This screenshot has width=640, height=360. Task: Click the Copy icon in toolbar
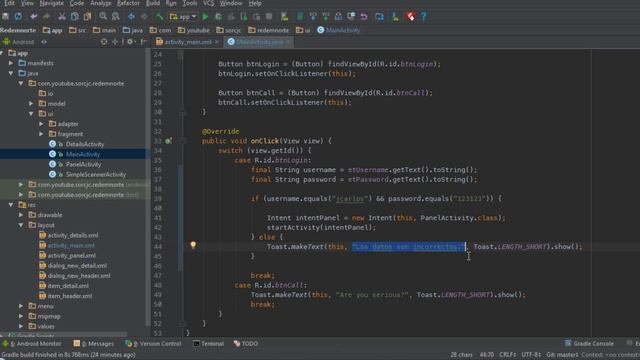click(75, 16)
